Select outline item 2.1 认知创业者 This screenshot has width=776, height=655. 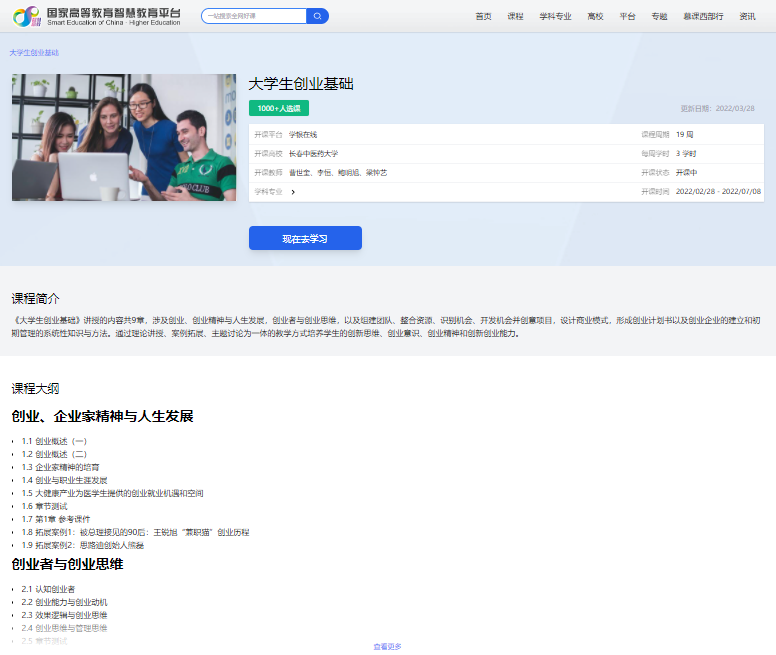(x=48, y=589)
